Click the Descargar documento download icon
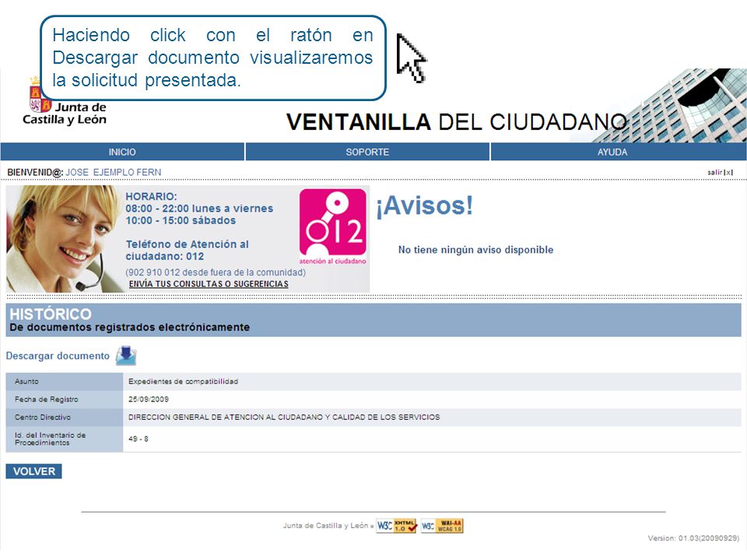This screenshot has width=747, height=560. pos(126,356)
